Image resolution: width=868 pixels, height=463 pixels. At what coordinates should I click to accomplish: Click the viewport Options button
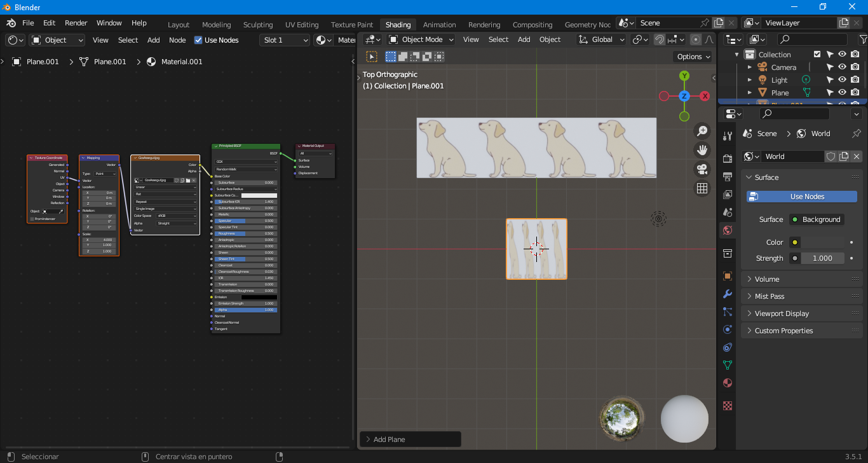tap(693, 57)
